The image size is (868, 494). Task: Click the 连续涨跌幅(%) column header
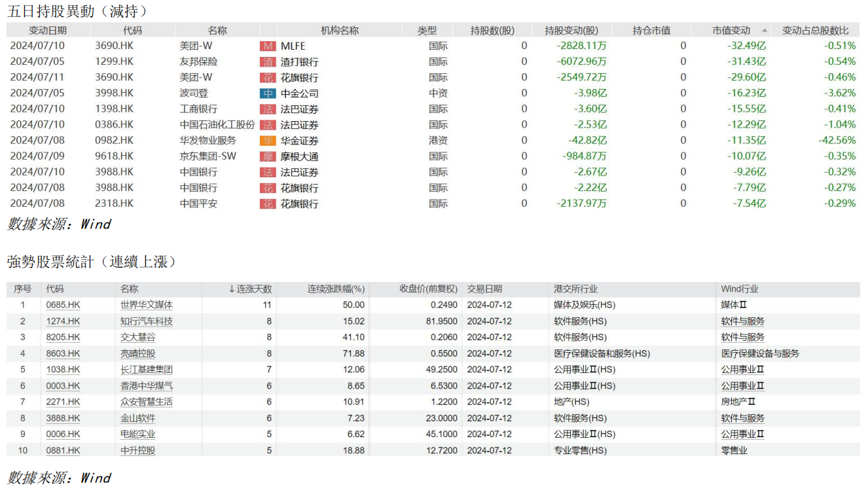click(x=336, y=289)
